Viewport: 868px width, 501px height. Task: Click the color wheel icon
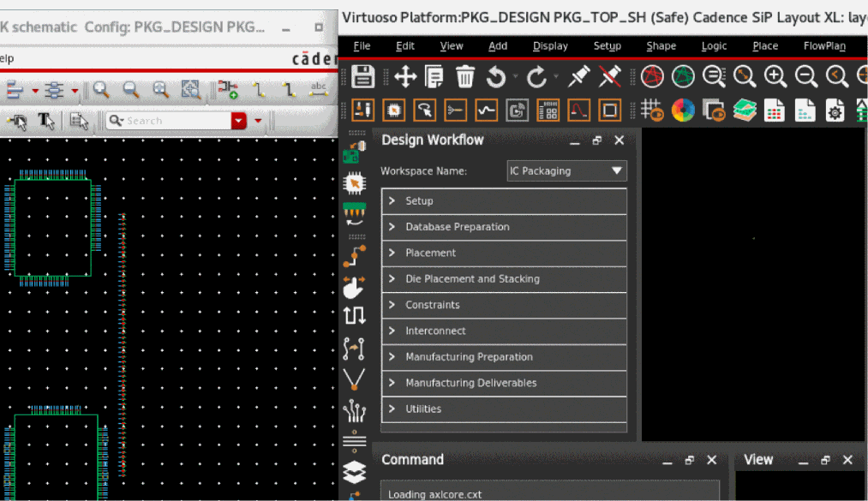pos(683,110)
